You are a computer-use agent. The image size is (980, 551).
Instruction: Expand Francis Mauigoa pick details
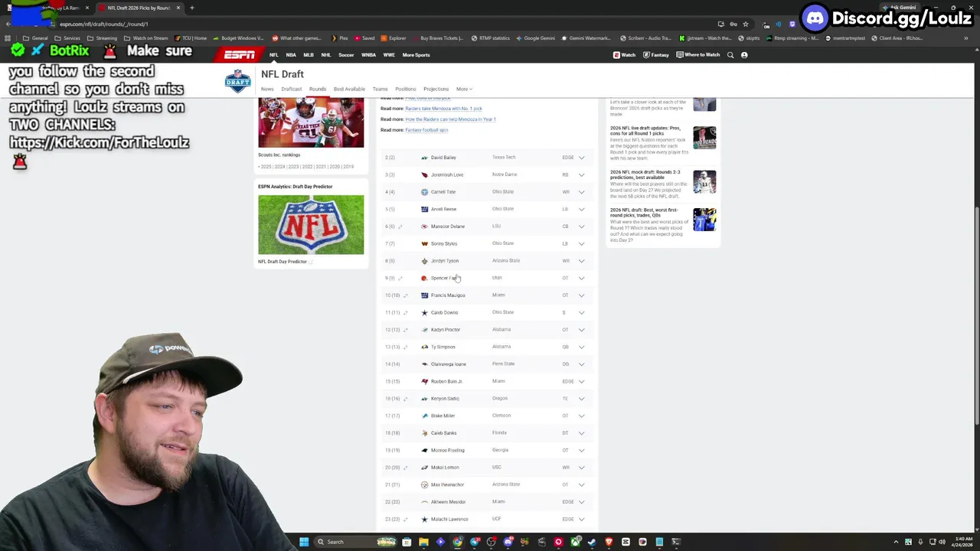click(582, 295)
